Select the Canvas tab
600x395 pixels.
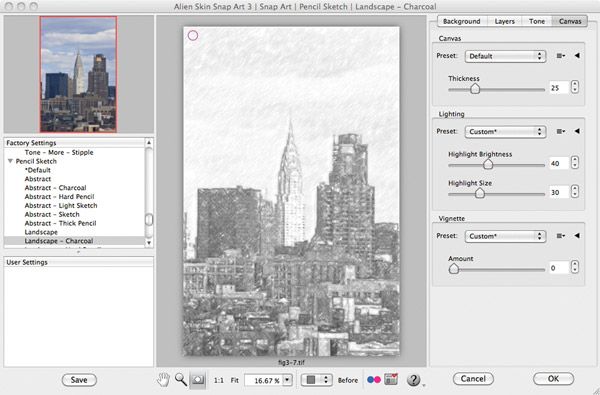(x=570, y=21)
